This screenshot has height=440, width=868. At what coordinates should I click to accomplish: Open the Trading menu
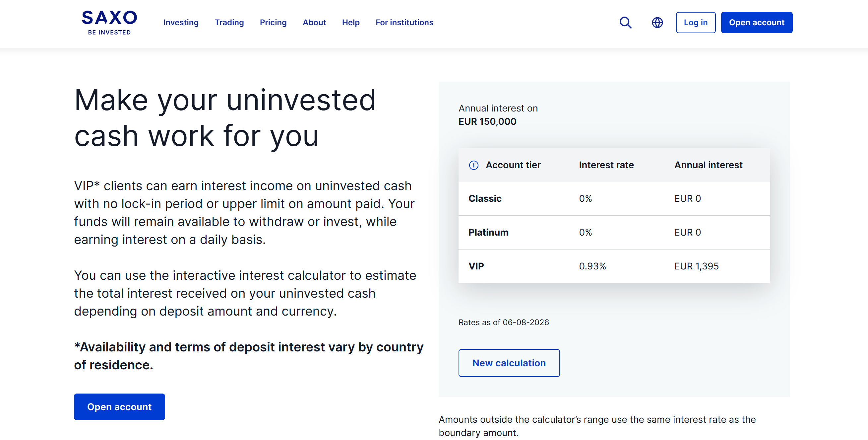point(229,23)
